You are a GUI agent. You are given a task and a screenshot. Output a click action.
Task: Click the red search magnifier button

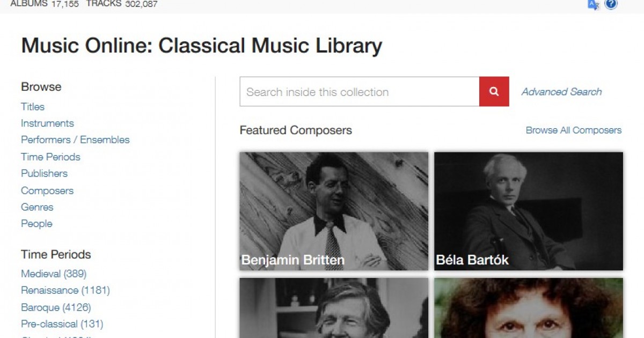[x=494, y=92]
